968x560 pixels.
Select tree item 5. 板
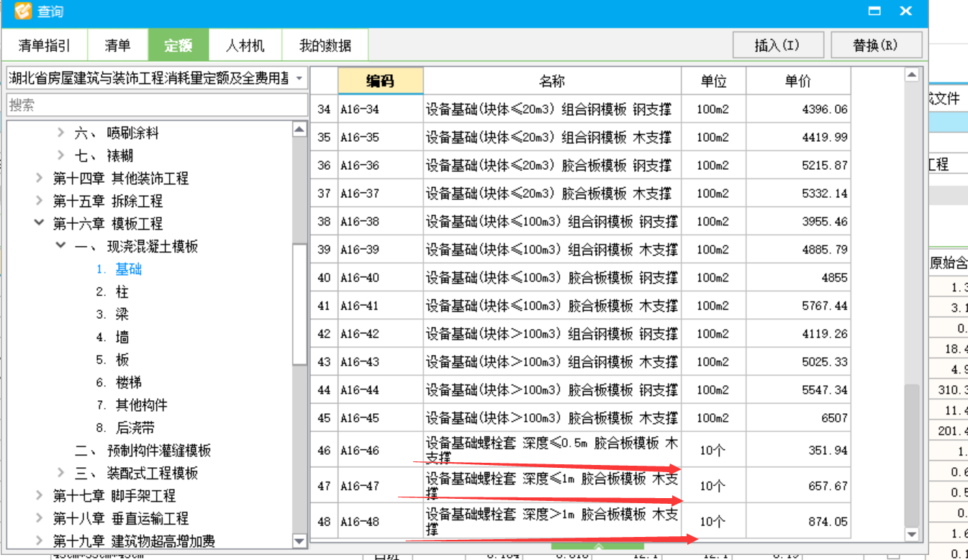tap(112, 360)
